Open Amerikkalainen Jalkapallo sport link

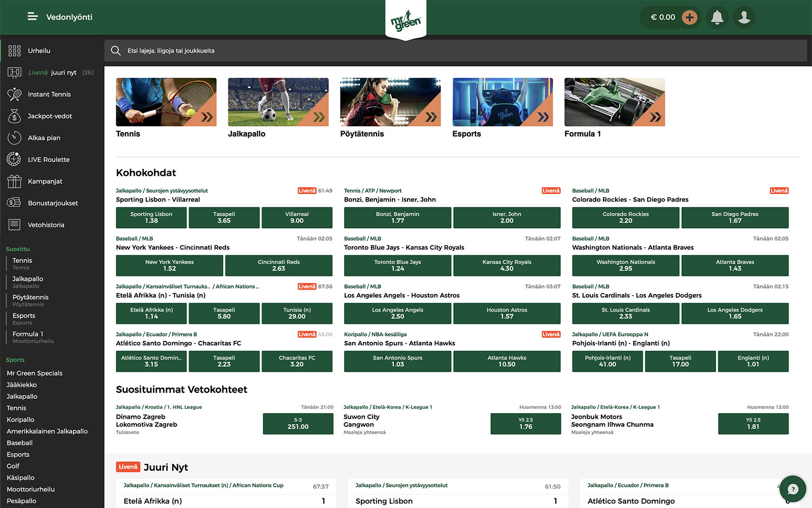tap(47, 431)
